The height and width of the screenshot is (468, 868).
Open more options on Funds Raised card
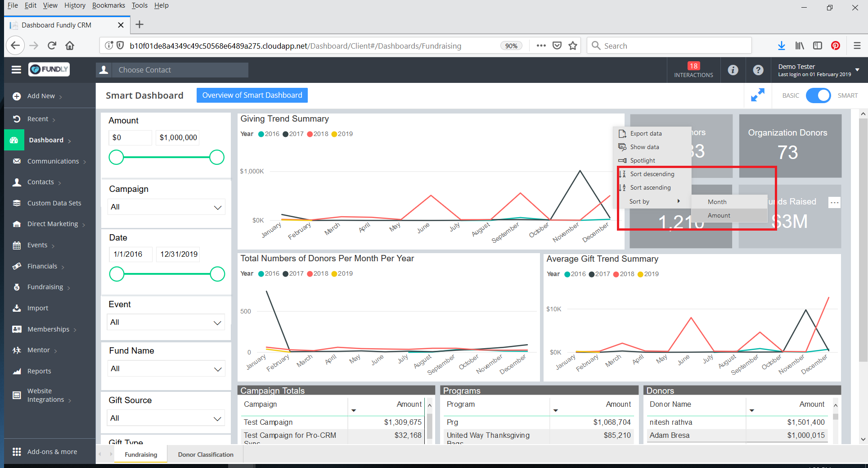pos(834,202)
